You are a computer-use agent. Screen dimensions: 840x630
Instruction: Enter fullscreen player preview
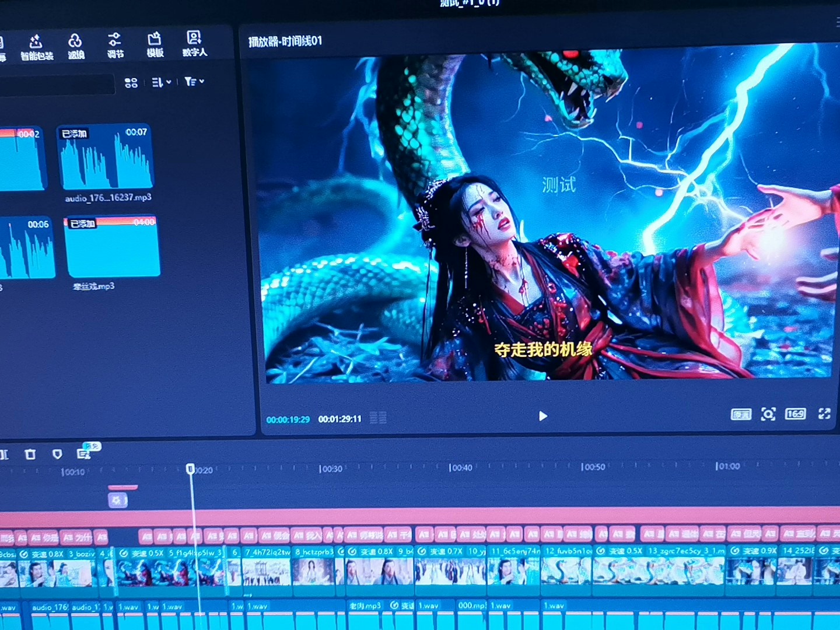[824, 414]
